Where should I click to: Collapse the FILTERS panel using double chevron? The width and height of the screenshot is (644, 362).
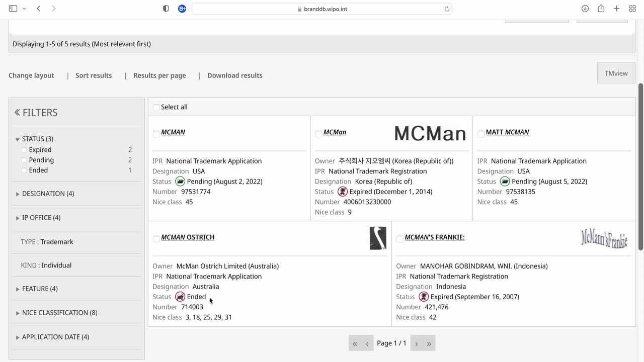coord(17,112)
